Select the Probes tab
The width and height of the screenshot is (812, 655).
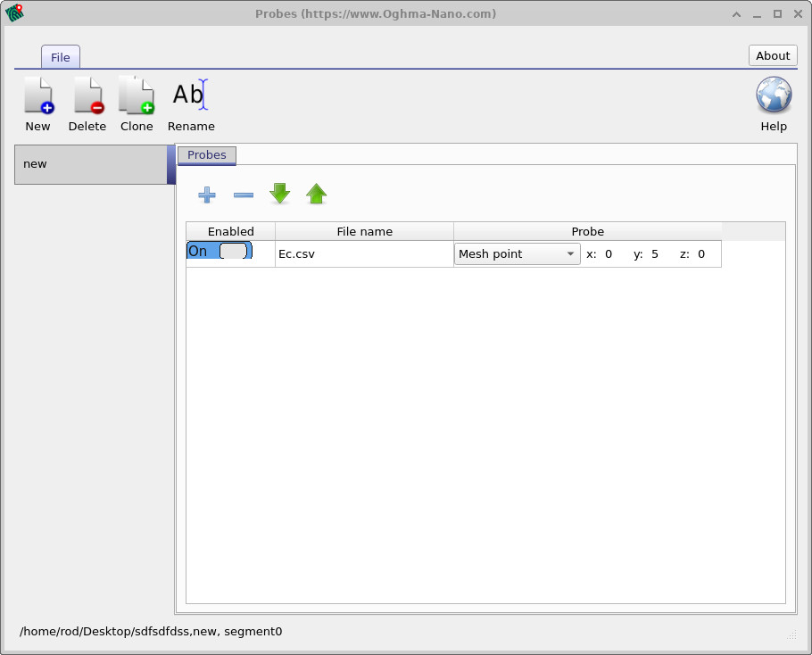pyautogui.click(x=207, y=154)
